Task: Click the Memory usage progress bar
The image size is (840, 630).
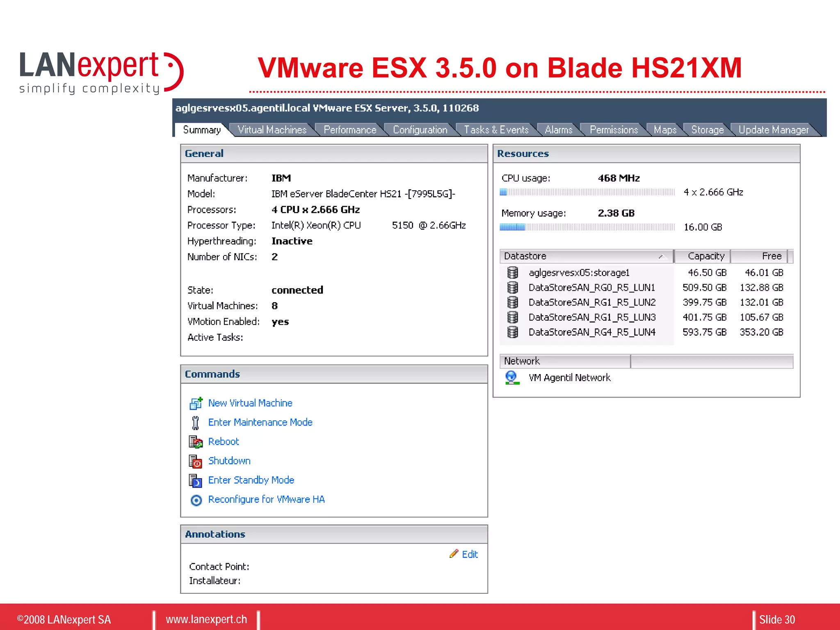Action: [587, 227]
